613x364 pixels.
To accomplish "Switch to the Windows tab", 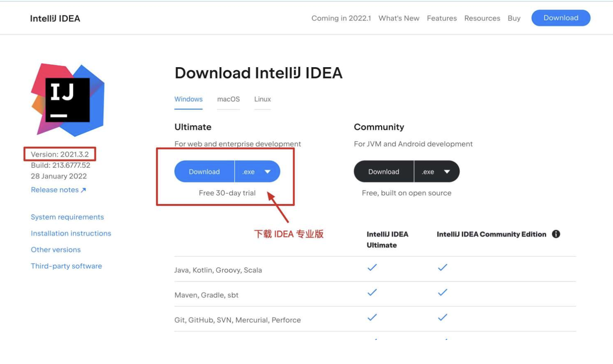I will point(188,99).
